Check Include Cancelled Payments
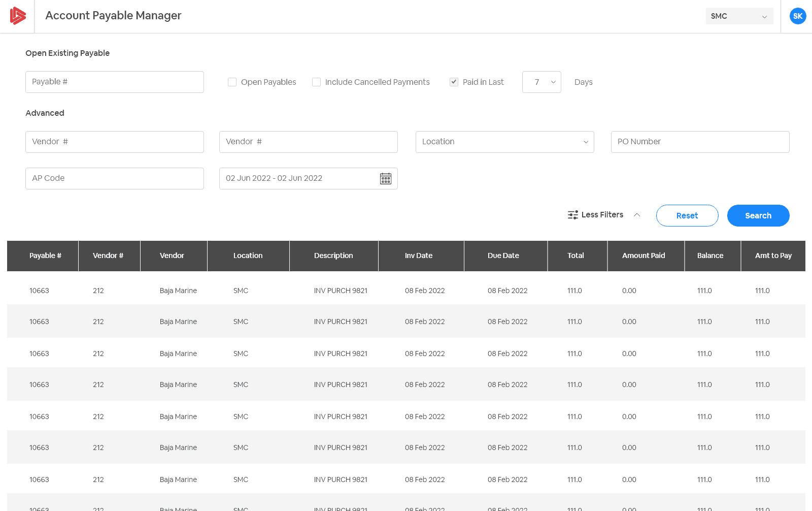 (x=316, y=82)
